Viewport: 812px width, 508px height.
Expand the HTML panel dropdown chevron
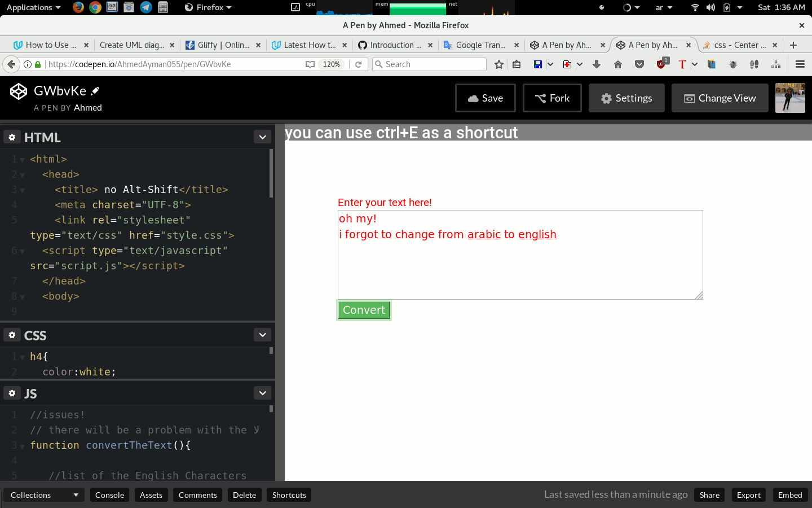(262, 137)
